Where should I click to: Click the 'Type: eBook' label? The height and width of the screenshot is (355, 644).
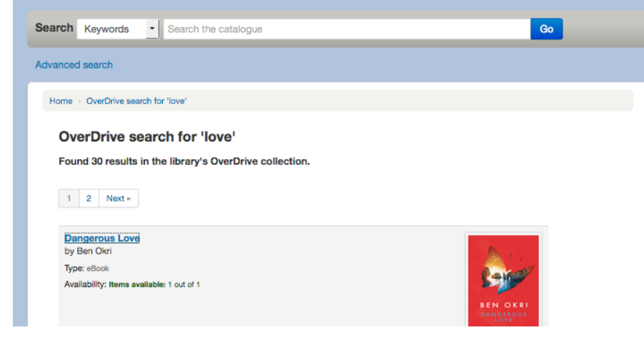(86, 269)
